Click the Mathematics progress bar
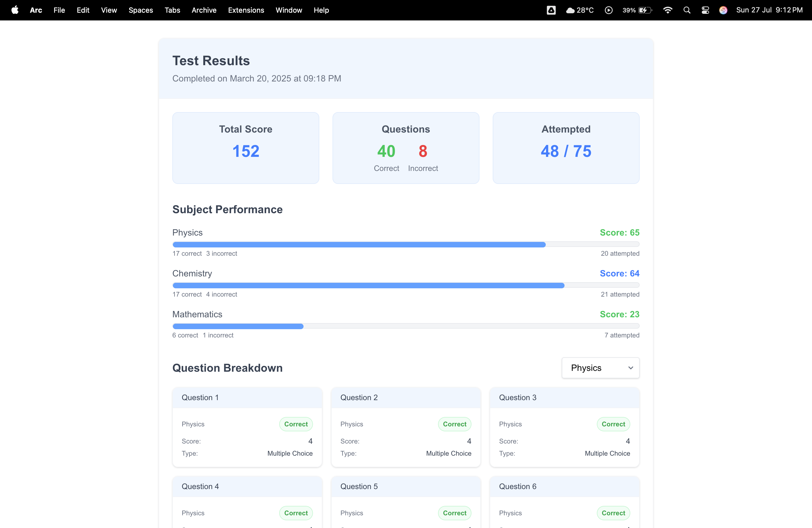 point(406,326)
